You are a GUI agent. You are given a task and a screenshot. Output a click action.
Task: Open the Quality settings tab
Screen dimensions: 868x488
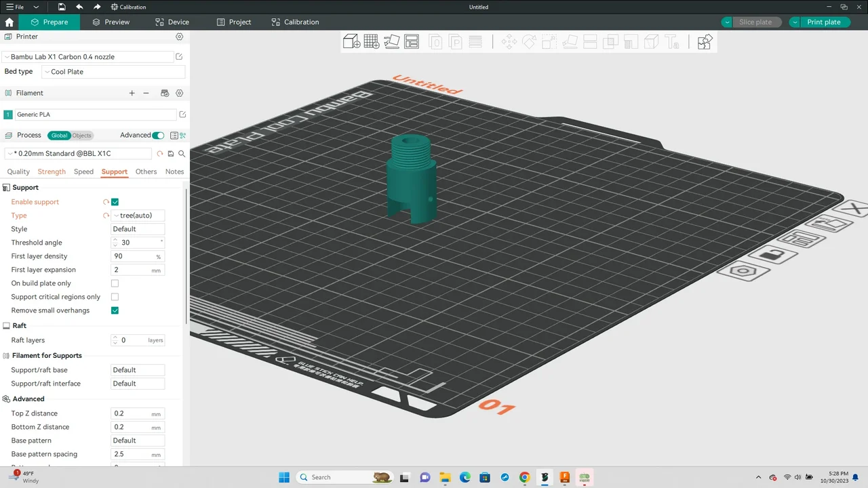pos(18,171)
